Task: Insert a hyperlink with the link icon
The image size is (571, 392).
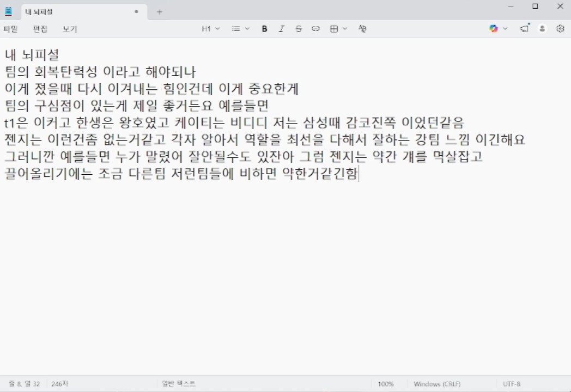Action: pyautogui.click(x=315, y=29)
